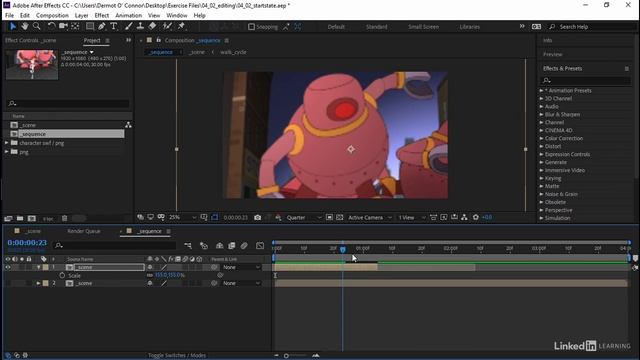This screenshot has width=640, height=360.
Task: Switch to Effect Controls _scene tab
Action: click(x=31, y=40)
